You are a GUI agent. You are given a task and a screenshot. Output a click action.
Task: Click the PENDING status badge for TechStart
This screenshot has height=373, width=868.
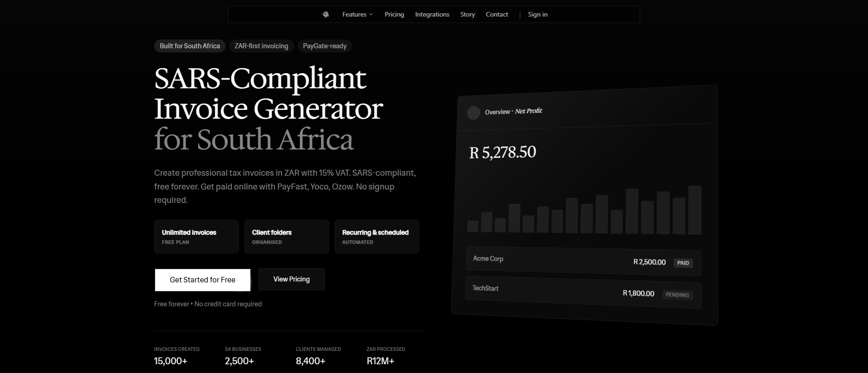coord(677,295)
